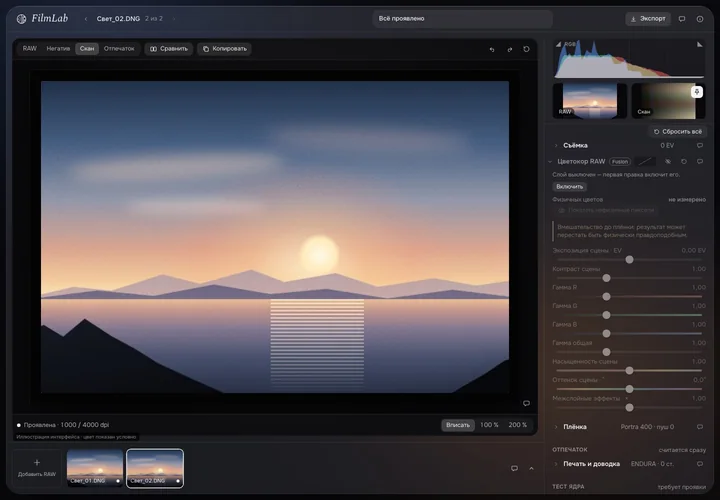Click the Сравнить button
Viewport: 720px width, 500px height.
click(x=169, y=49)
